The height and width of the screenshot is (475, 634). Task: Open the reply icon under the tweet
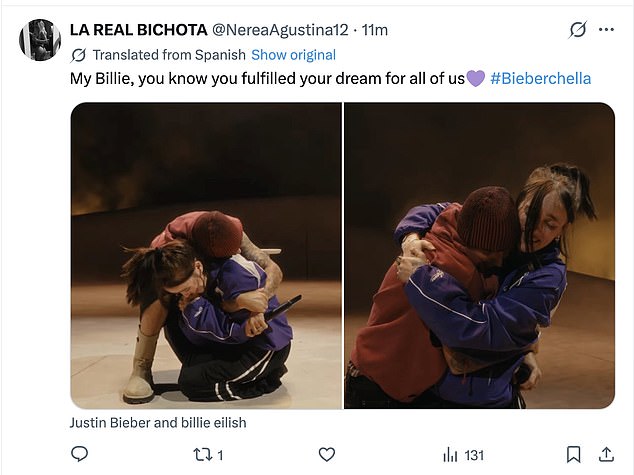coord(80,455)
